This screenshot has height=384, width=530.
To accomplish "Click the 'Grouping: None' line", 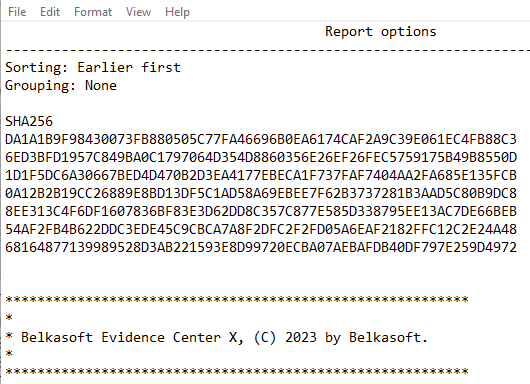I will (61, 86).
